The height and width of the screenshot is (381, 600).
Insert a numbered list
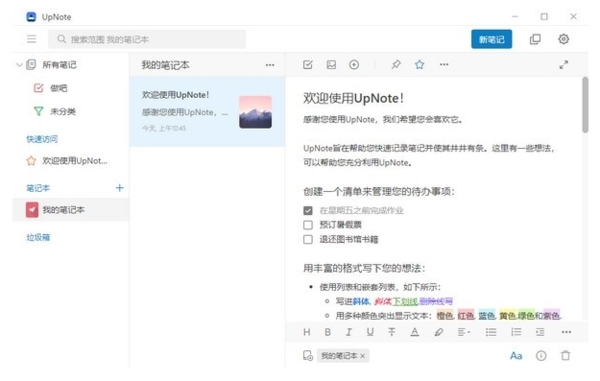coord(516,332)
